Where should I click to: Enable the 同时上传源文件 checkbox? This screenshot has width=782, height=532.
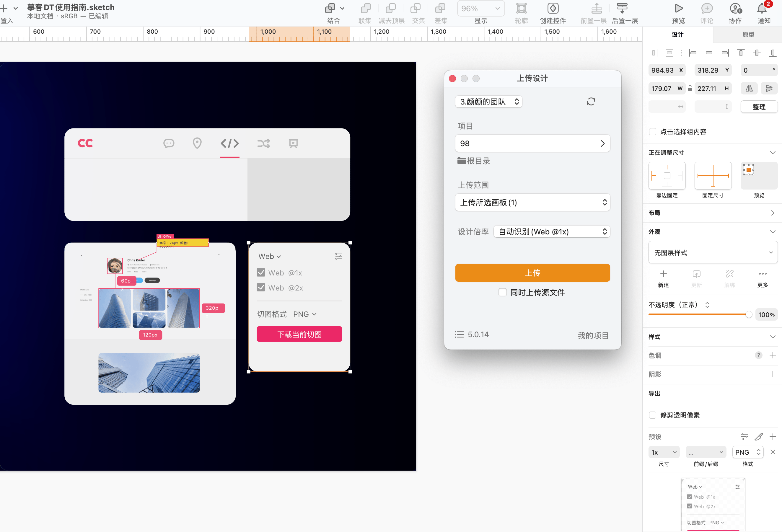tap(502, 292)
